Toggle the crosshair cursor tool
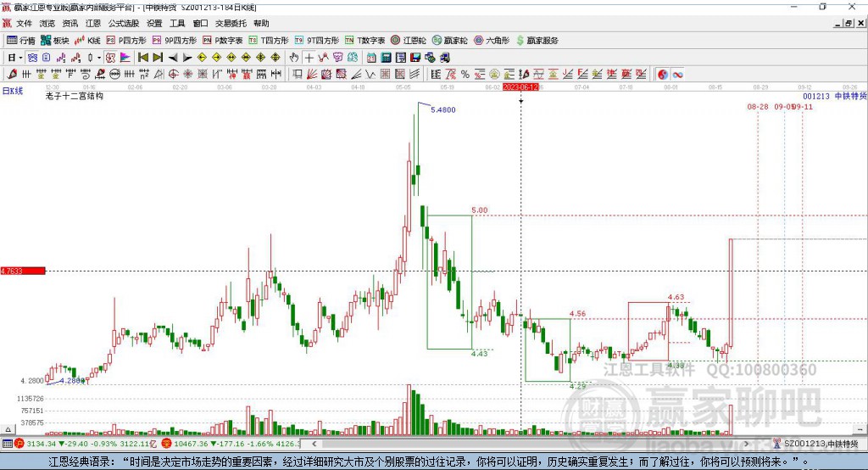This screenshot has width=868, height=470. [309, 58]
